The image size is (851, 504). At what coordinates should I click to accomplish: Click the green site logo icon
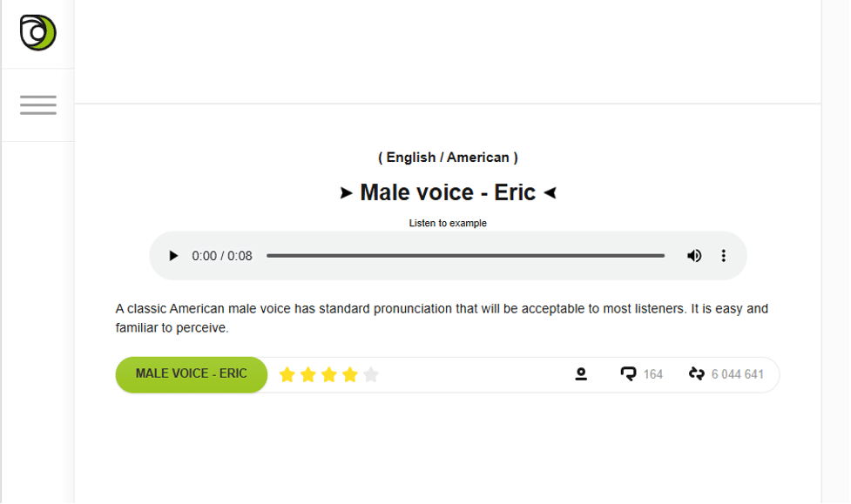pyautogui.click(x=38, y=32)
